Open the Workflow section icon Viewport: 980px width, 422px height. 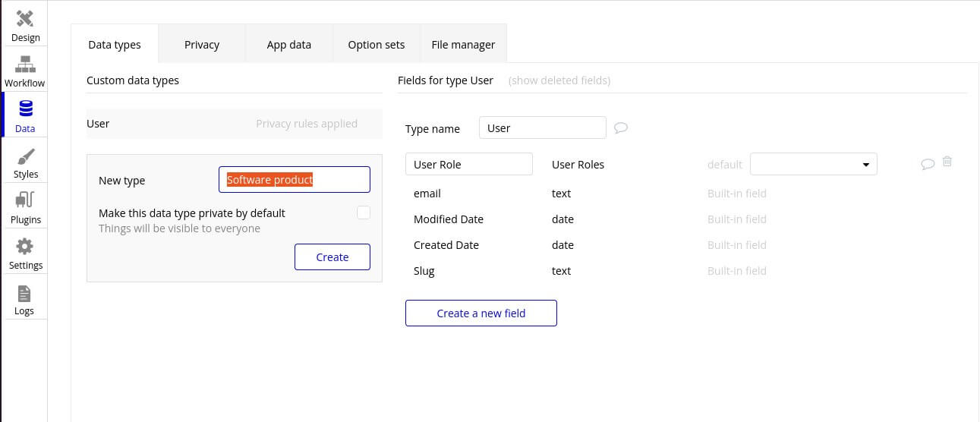(25, 65)
